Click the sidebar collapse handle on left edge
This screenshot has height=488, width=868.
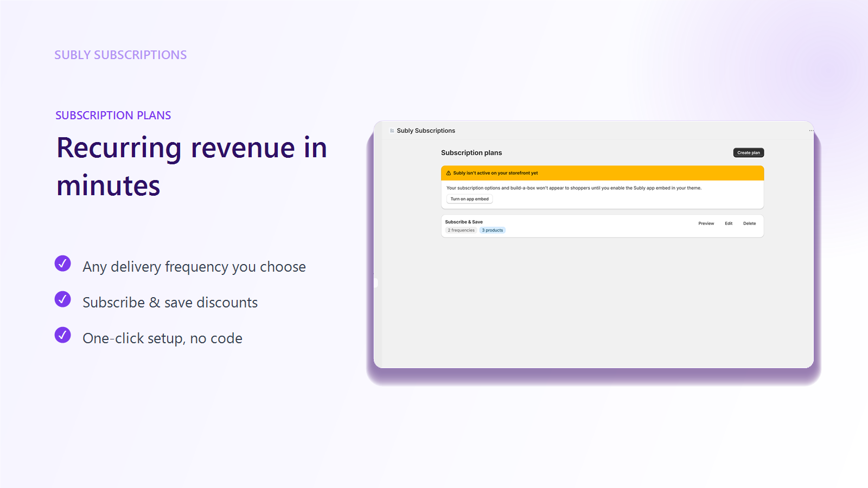point(376,282)
